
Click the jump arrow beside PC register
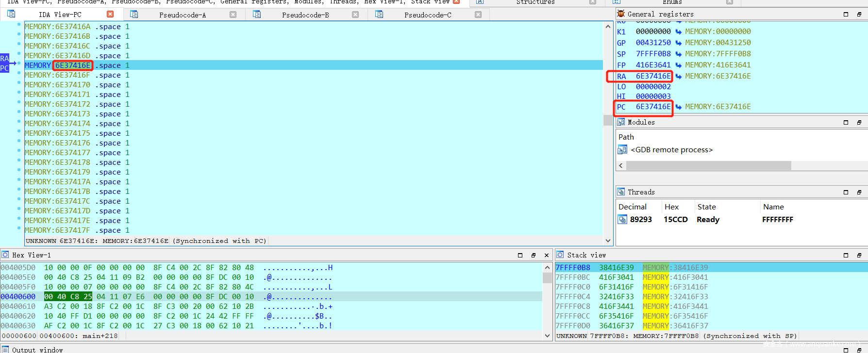pos(678,107)
